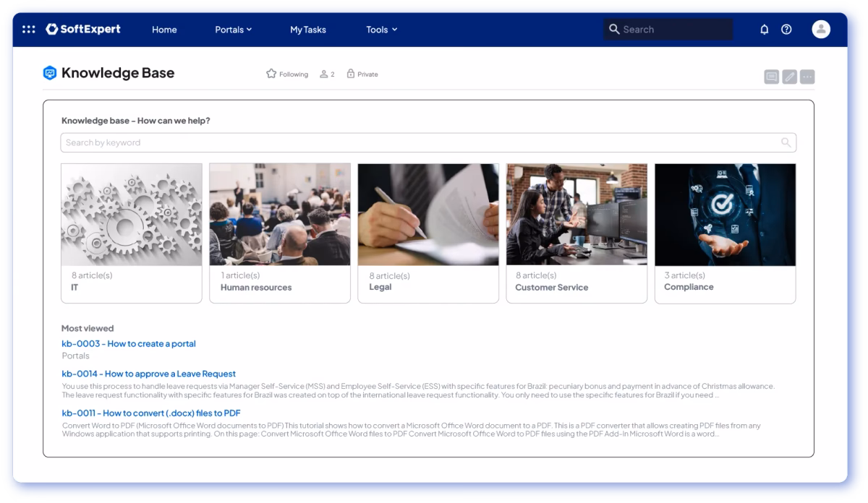Open article kb-0014 How to approve a Leave Request
The height and width of the screenshot is (503, 868).
(x=148, y=374)
